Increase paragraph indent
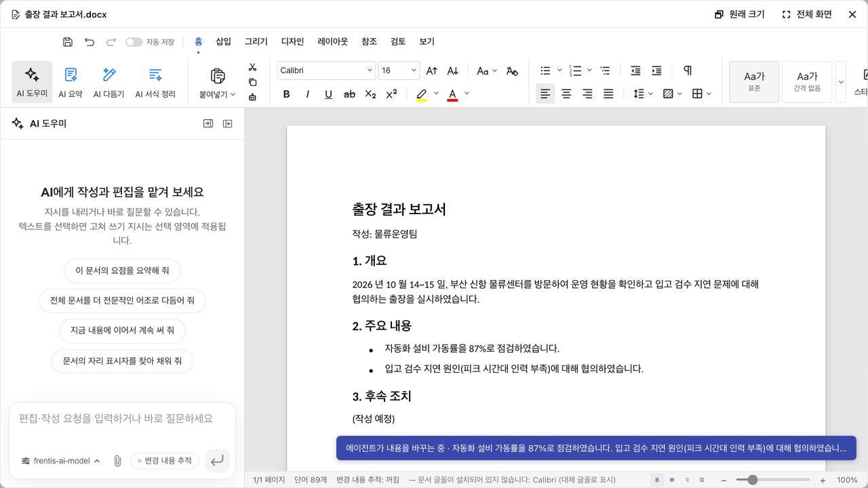Viewport: 868px width, 488px height. (x=656, y=70)
